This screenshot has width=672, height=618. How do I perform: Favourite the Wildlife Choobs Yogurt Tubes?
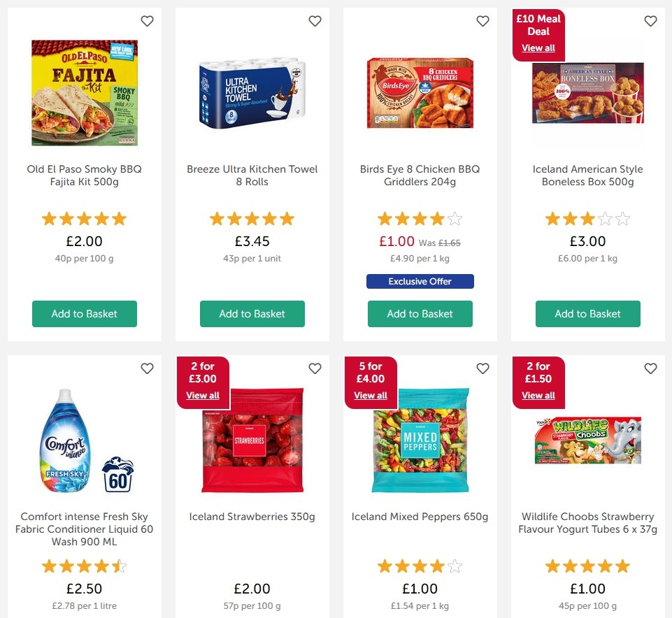pos(650,368)
